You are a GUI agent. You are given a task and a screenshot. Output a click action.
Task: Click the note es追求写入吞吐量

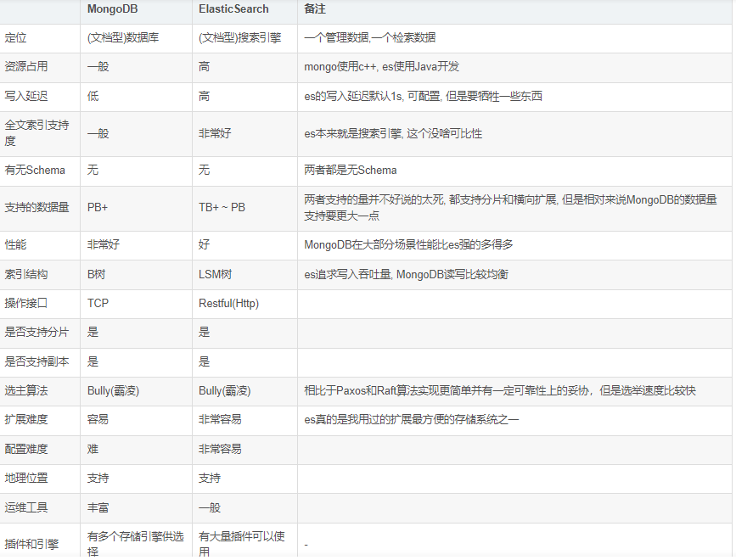(x=406, y=274)
